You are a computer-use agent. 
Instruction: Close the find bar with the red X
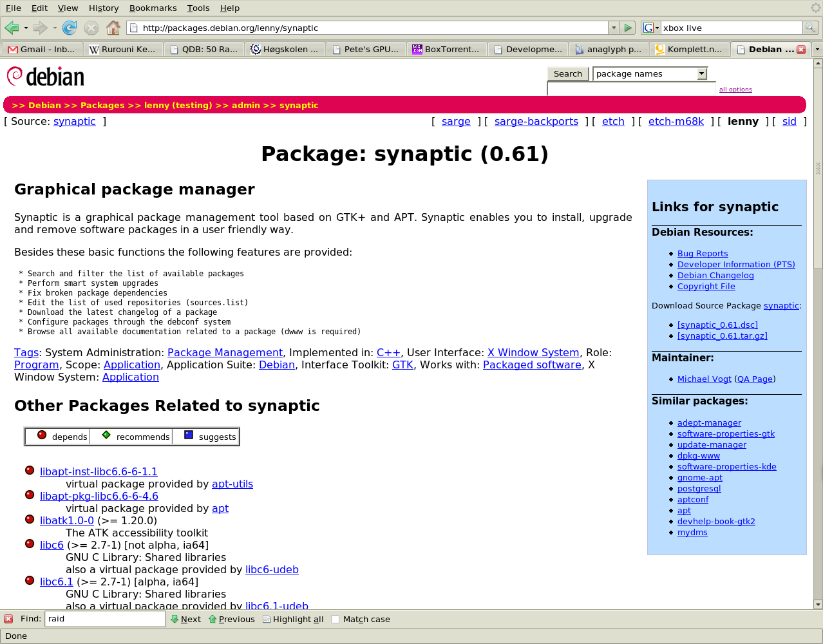pos(8,619)
